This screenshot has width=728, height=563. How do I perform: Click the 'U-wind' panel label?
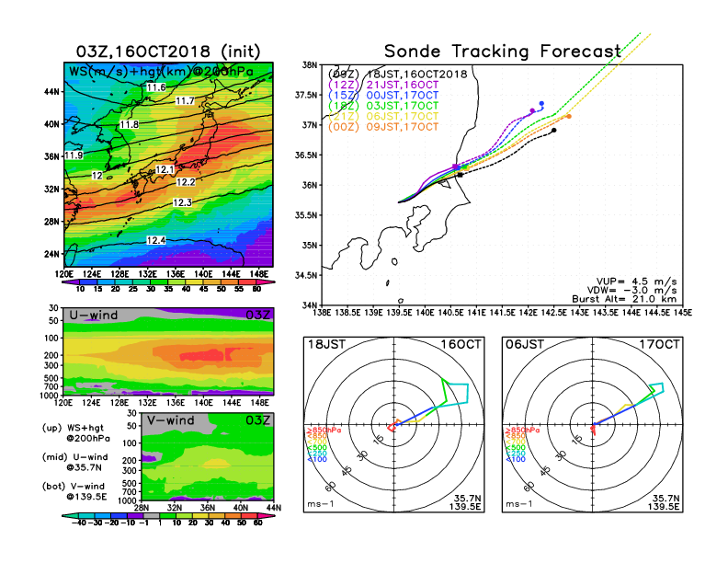click(94, 316)
